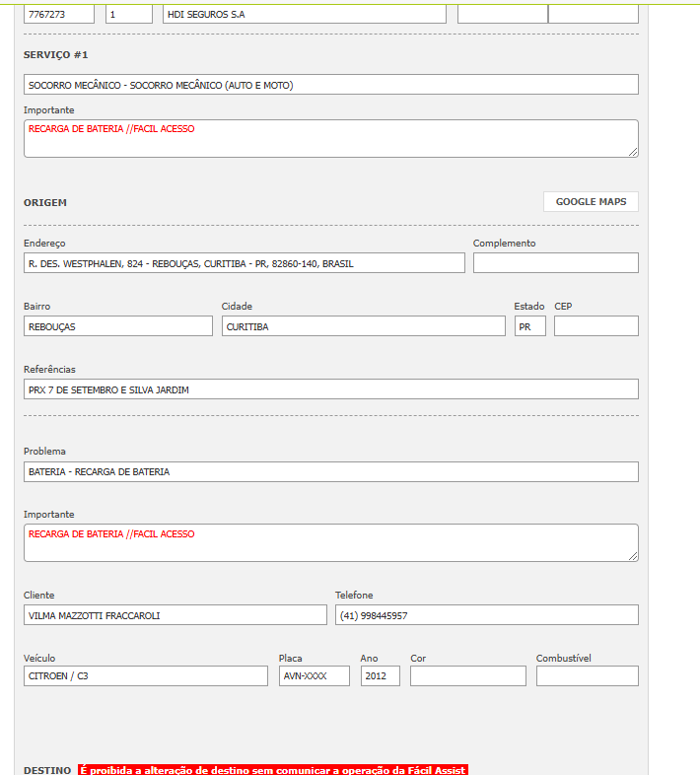The image size is (700, 775).
Task: Click the empty Cor field
Action: tap(467, 676)
